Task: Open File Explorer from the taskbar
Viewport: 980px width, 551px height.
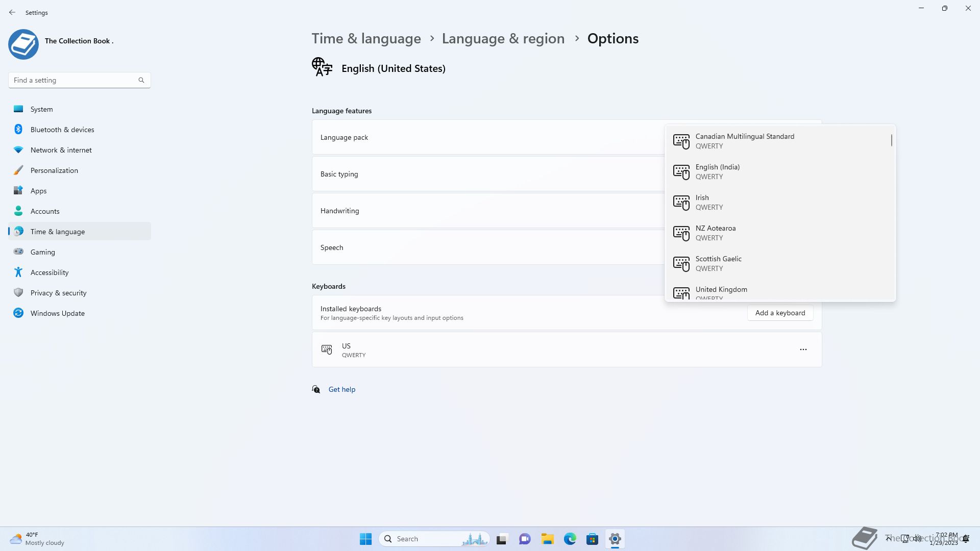Action: tap(547, 539)
